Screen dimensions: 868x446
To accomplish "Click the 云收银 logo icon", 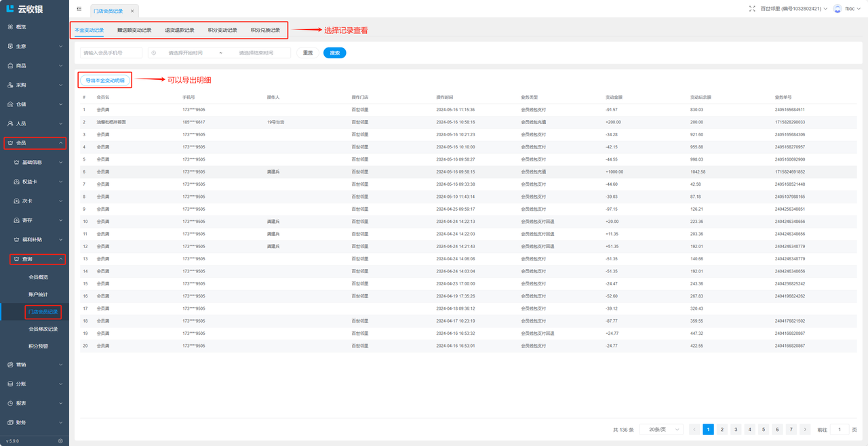I will [10, 9].
